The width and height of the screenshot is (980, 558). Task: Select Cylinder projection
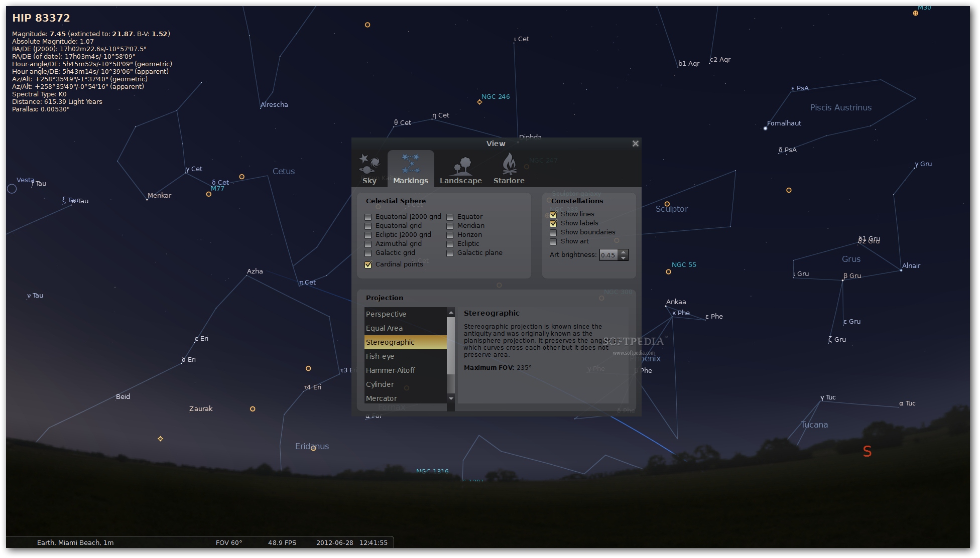405,384
